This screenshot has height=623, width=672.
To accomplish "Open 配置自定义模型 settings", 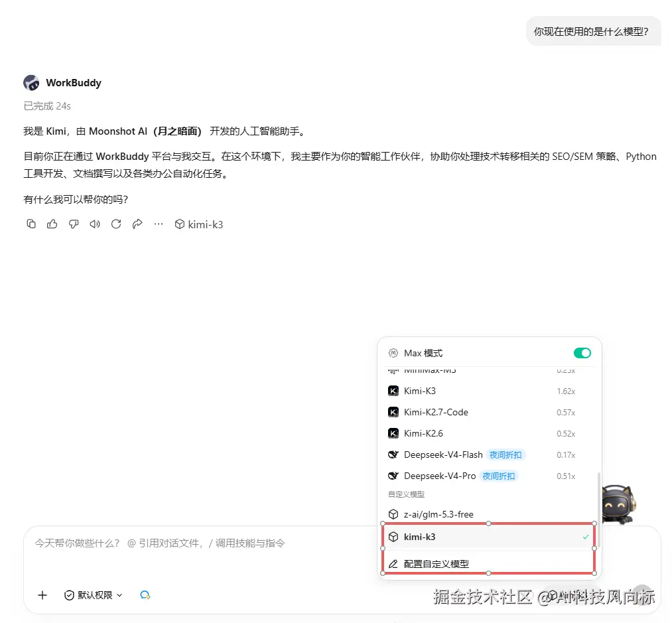I will (x=488, y=564).
